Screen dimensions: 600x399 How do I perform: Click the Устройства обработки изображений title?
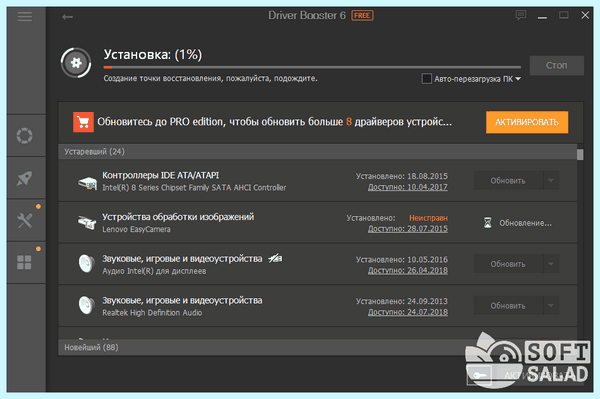(x=178, y=217)
